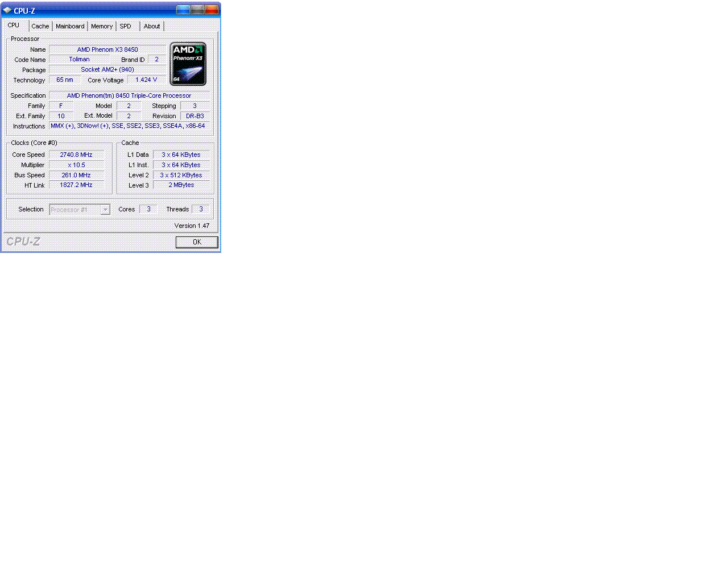
Task: Click the Multiplier value 'x 10.5'
Action: pyautogui.click(x=76, y=165)
